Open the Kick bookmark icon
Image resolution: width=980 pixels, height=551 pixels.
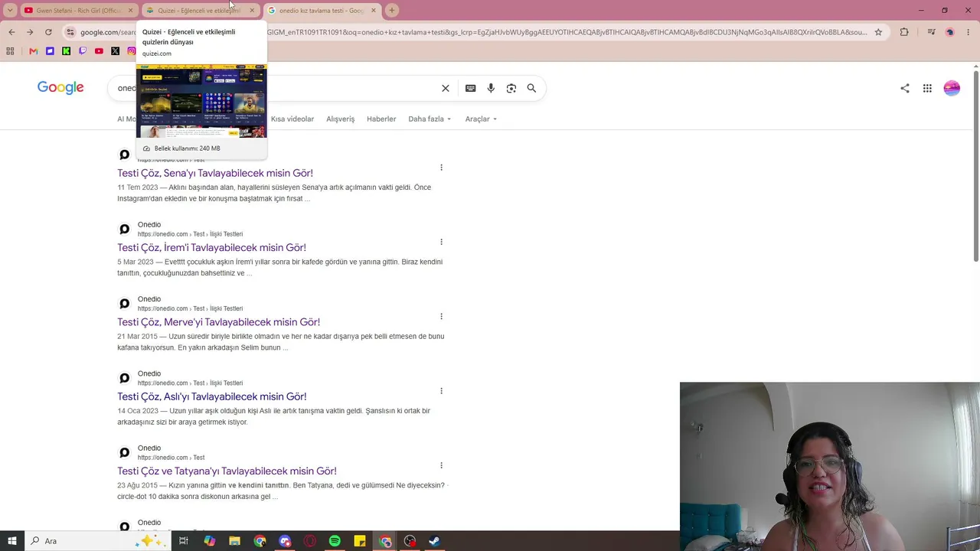66,51
